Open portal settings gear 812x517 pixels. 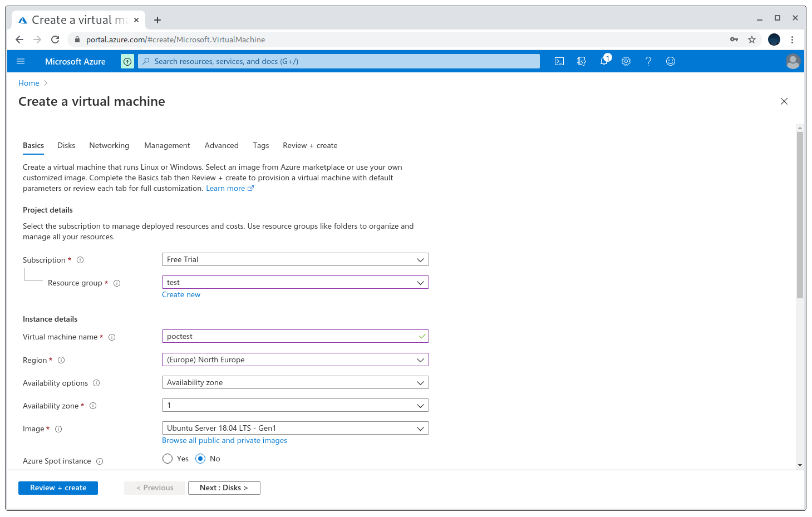point(626,61)
